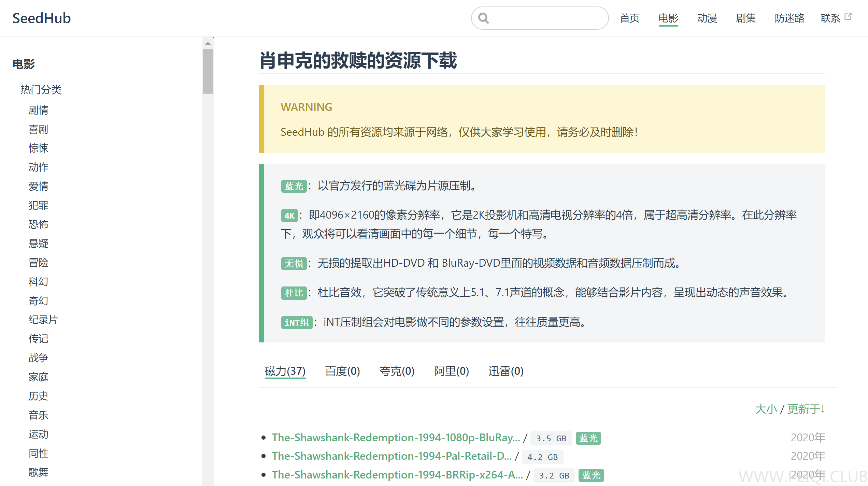Click the iNT组 badge in the legend box
The height and width of the screenshot is (486, 868).
click(x=297, y=323)
